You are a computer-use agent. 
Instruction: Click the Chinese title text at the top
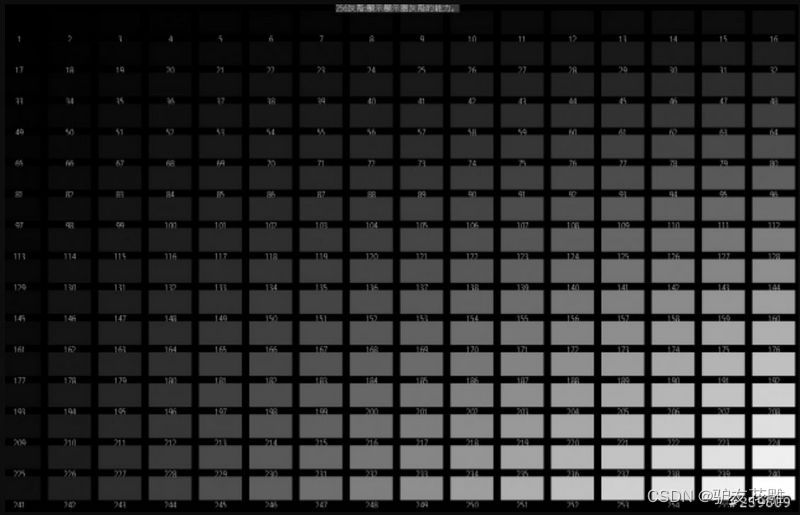(397, 8)
